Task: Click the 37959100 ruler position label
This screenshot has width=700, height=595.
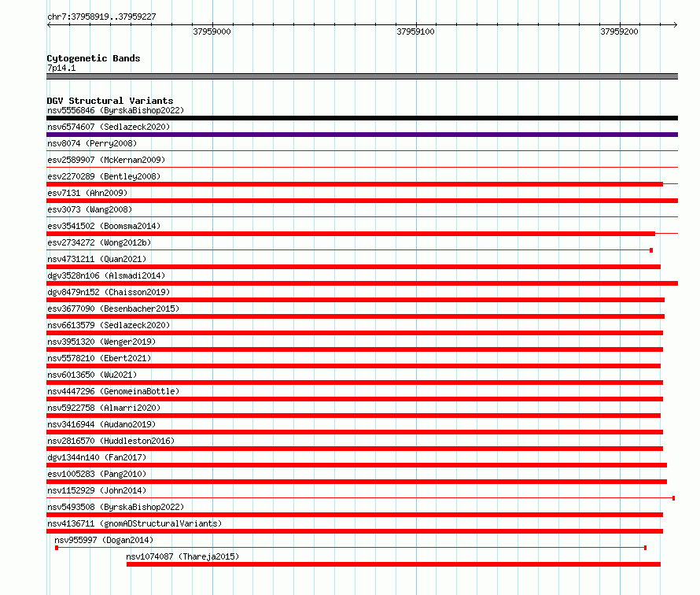Action: point(415,31)
